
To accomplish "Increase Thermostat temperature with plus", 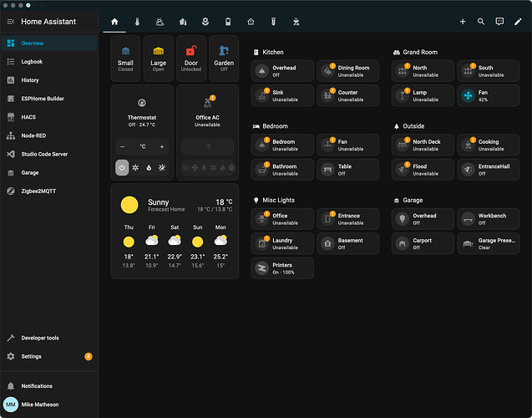I will 162,146.
